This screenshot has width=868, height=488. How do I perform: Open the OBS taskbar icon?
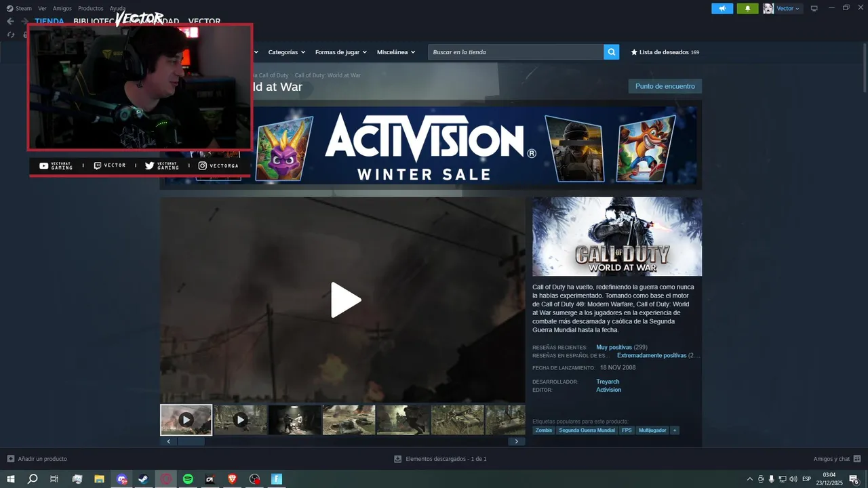tap(255, 479)
